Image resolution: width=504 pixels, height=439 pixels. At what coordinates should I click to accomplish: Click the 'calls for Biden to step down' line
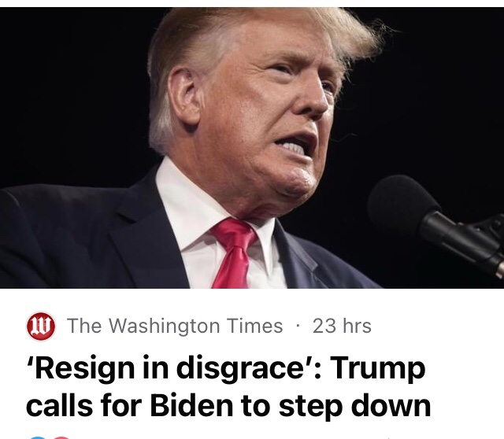click(228, 406)
